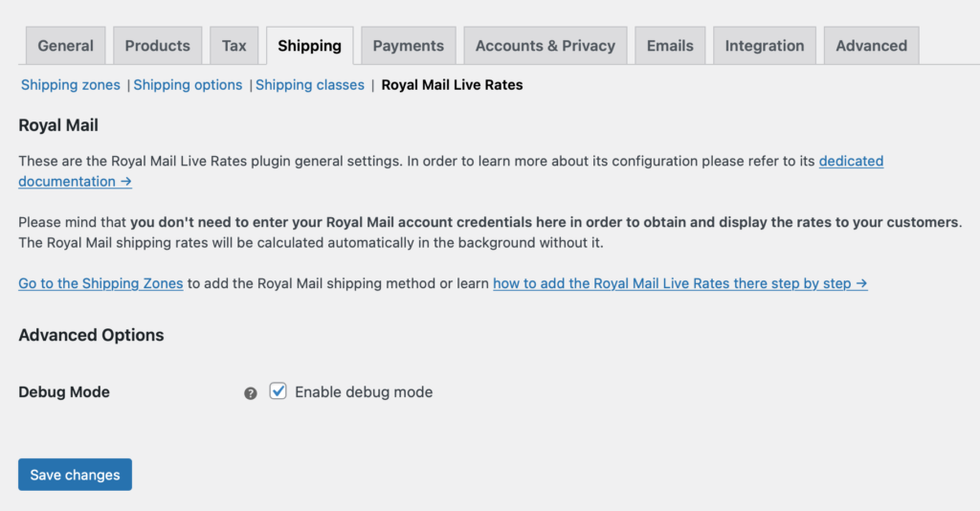Select Royal Mail Live Rates section
This screenshot has width=980, height=511.
point(452,85)
